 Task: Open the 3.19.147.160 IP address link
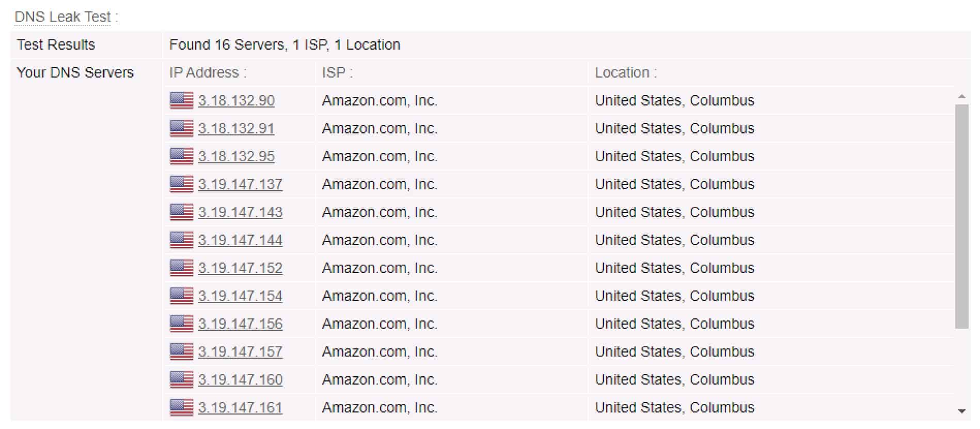241,379
